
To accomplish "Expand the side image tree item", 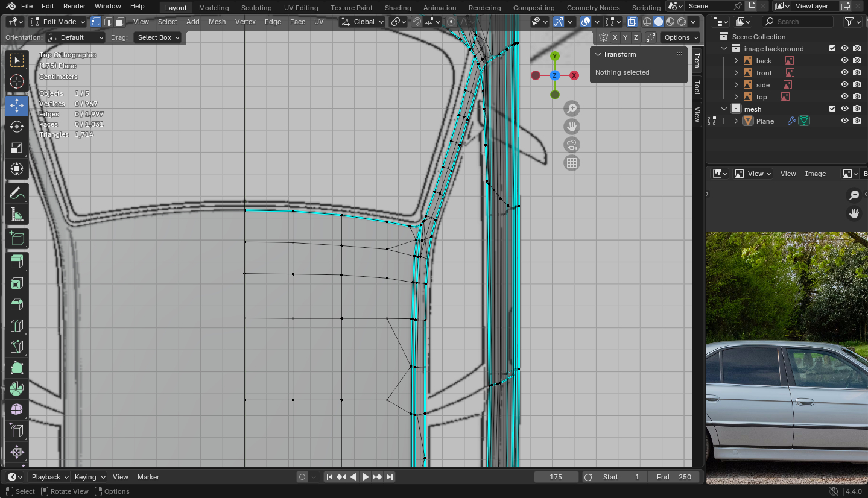I will [736, 85].
